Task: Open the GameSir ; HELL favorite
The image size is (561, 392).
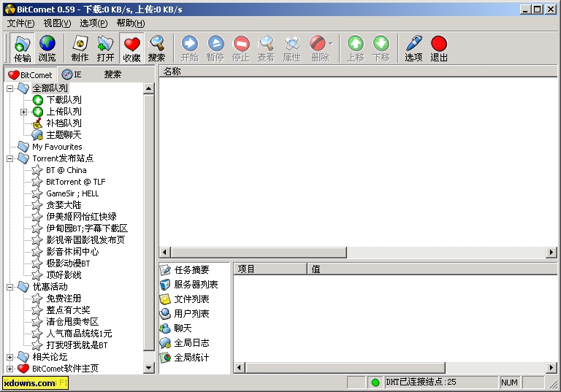Action: 72,193
